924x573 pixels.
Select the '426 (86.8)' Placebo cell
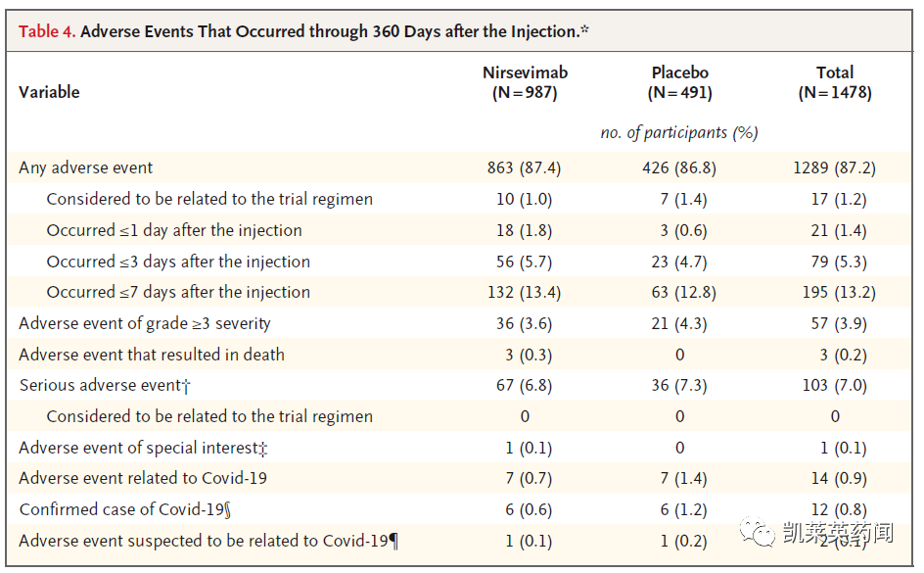click(x=679, y=167)
